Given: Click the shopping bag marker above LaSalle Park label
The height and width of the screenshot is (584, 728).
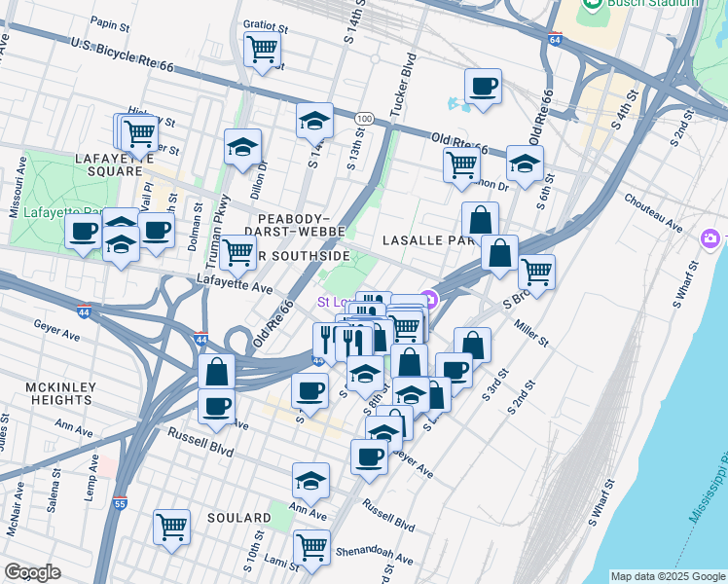Looking at the screenshot, I should (481, 219).
